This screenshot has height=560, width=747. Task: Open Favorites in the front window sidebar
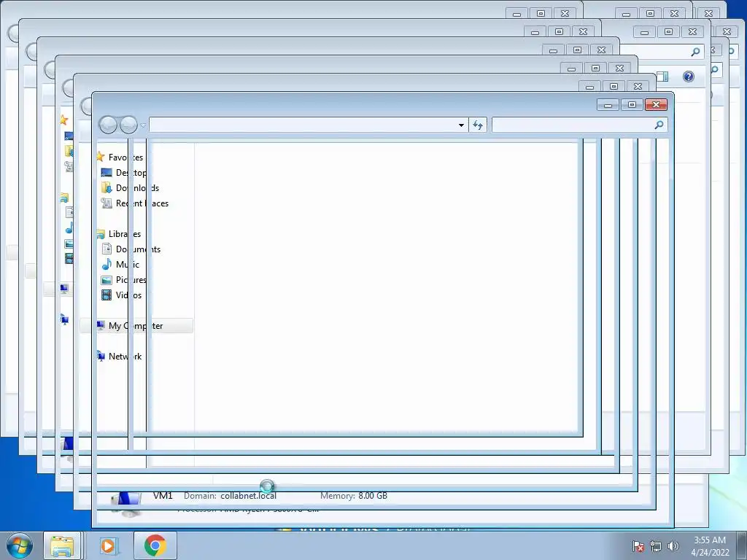pyautogui.click(x=125, y=157)
